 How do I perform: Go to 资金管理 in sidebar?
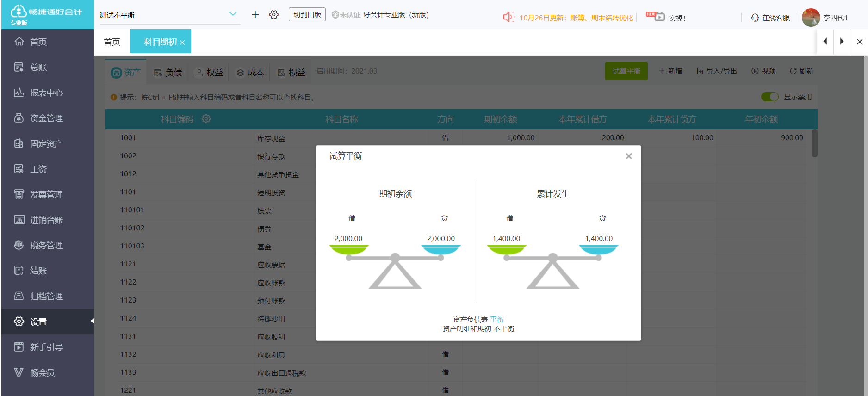tap(46, 118)
